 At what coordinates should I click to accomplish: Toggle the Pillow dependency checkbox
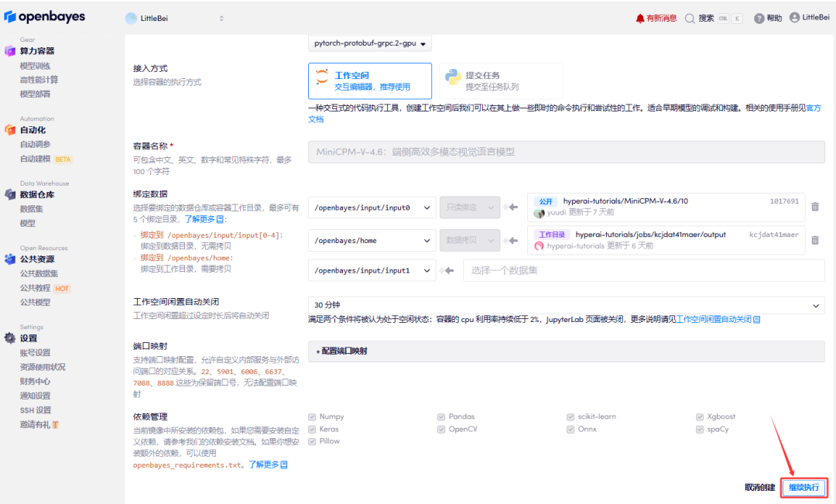313,441
